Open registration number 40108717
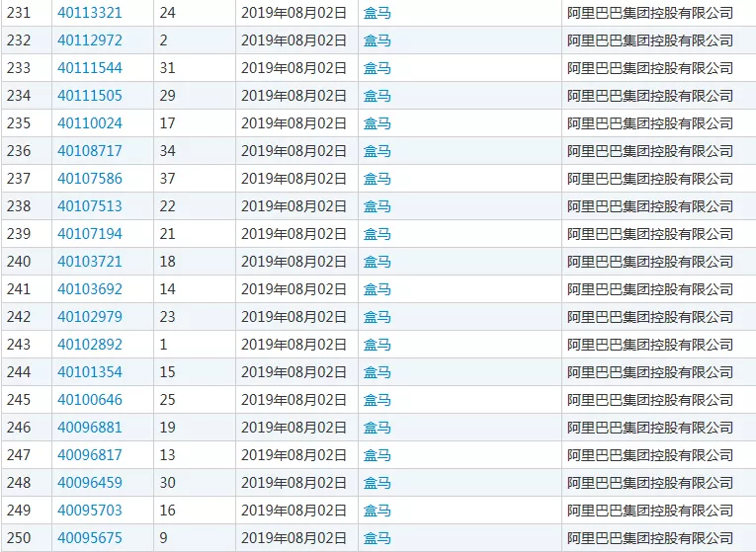The height and width of the screenshot is (552, 756). click(x=90, y=151)
